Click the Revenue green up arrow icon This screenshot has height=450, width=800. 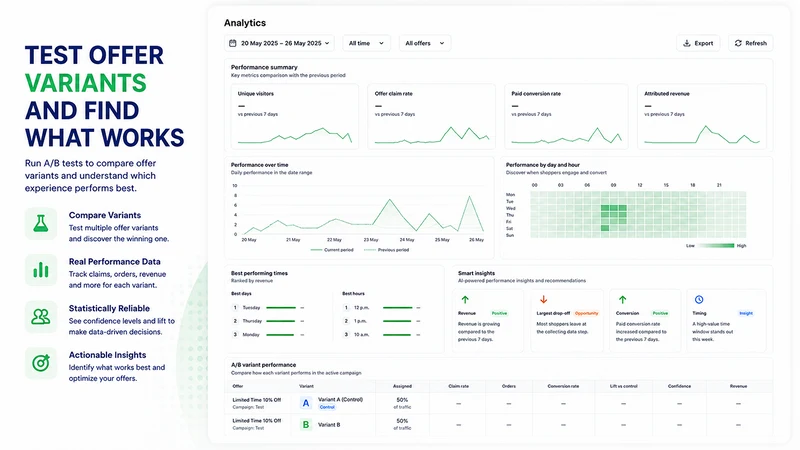465,299
